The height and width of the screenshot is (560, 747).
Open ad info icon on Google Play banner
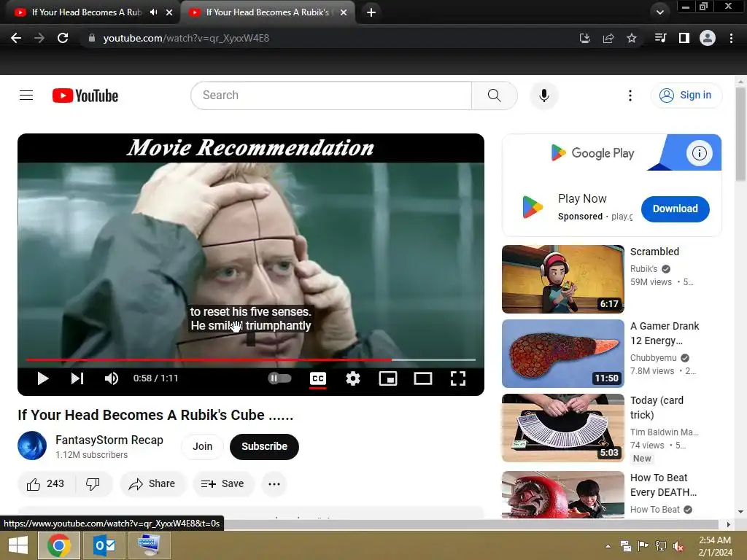699,153
